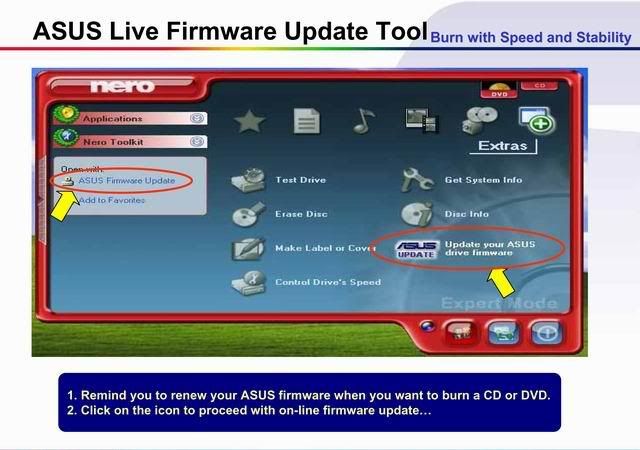
Task: Click the Make Label or Cover icon
Action: (x=249, y=248)
